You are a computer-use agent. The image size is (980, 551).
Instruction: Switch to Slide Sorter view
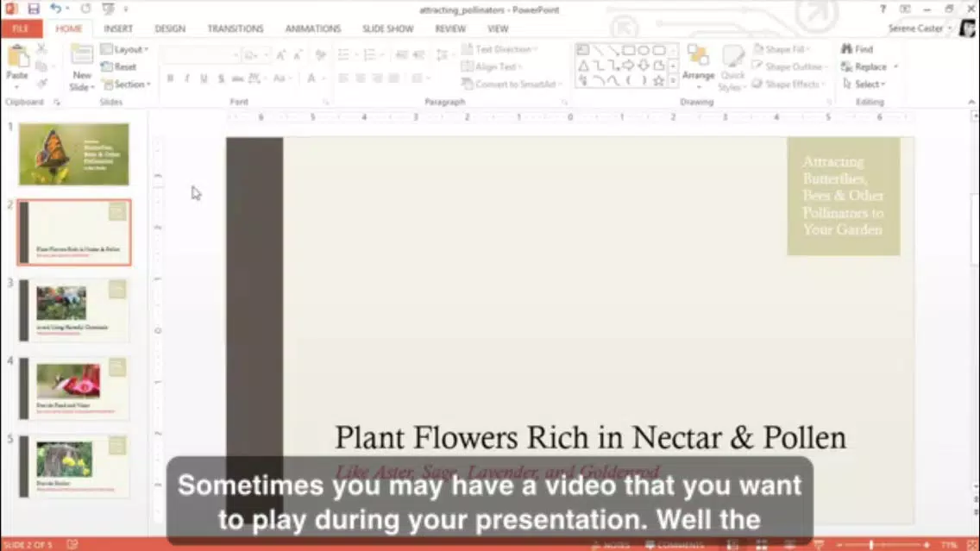coord(761,545)
